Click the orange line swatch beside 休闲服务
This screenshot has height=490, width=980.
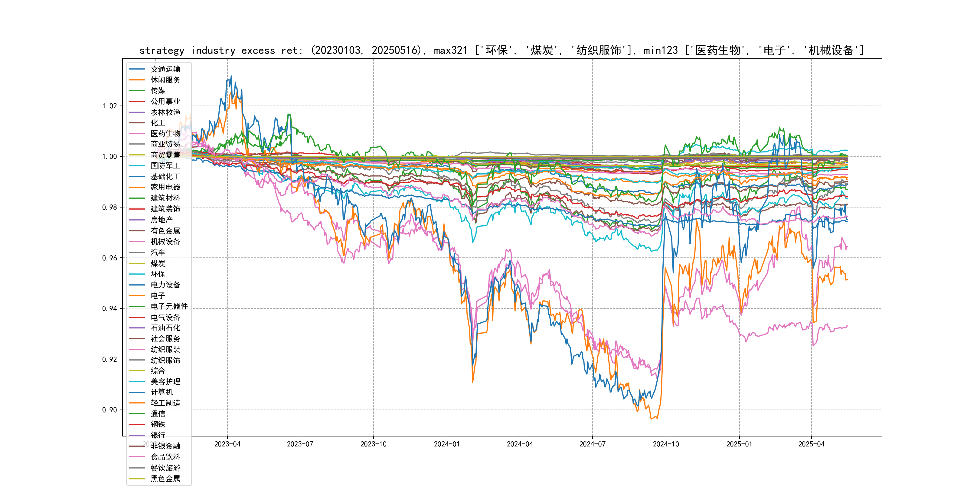click(137, 80)
